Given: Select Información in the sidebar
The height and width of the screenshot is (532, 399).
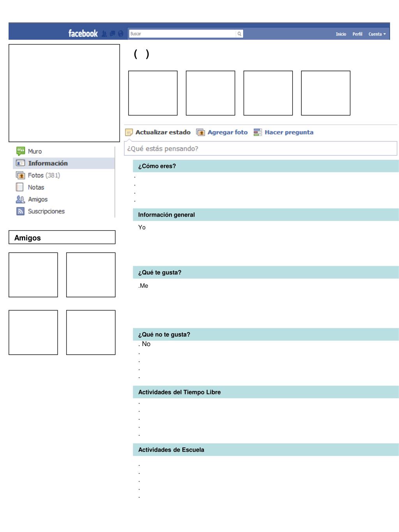Looking at the screenshot, I should click(64, 163).
